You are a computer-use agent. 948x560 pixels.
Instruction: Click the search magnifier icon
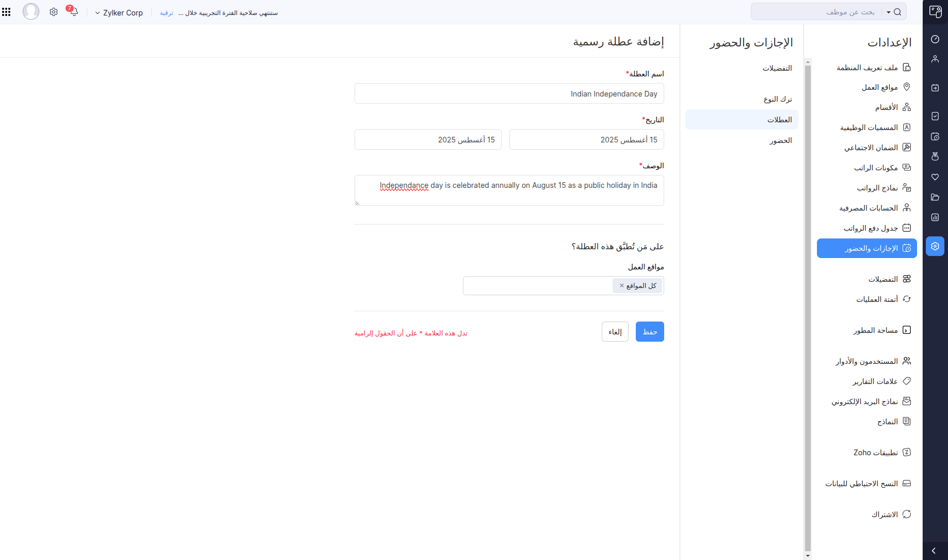[897, 12]
